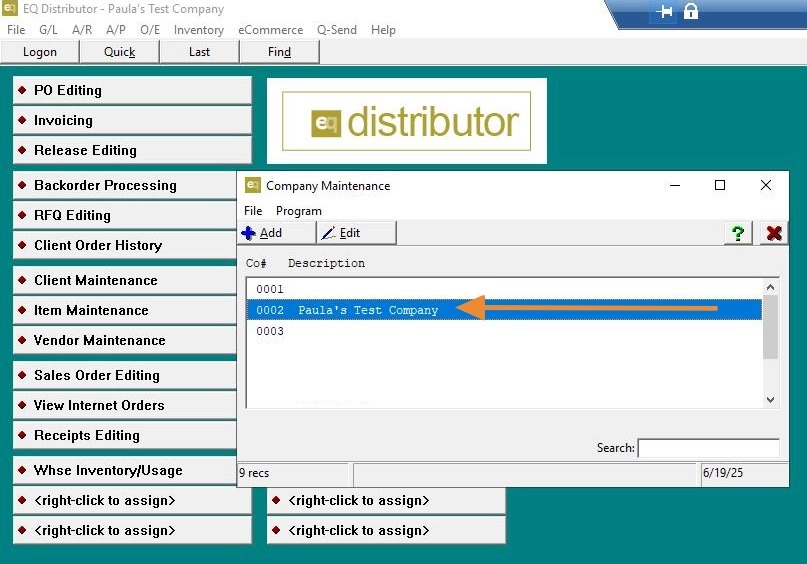This screenshot has height=564, width=807.
Task: Open Sales Order Editing
Action: click(x=125, y=375)
